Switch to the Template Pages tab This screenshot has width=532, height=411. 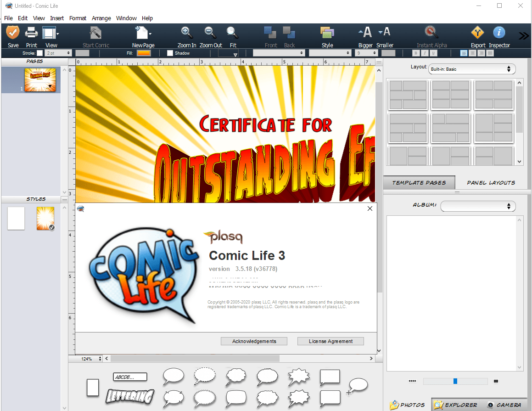pos(419,183)
